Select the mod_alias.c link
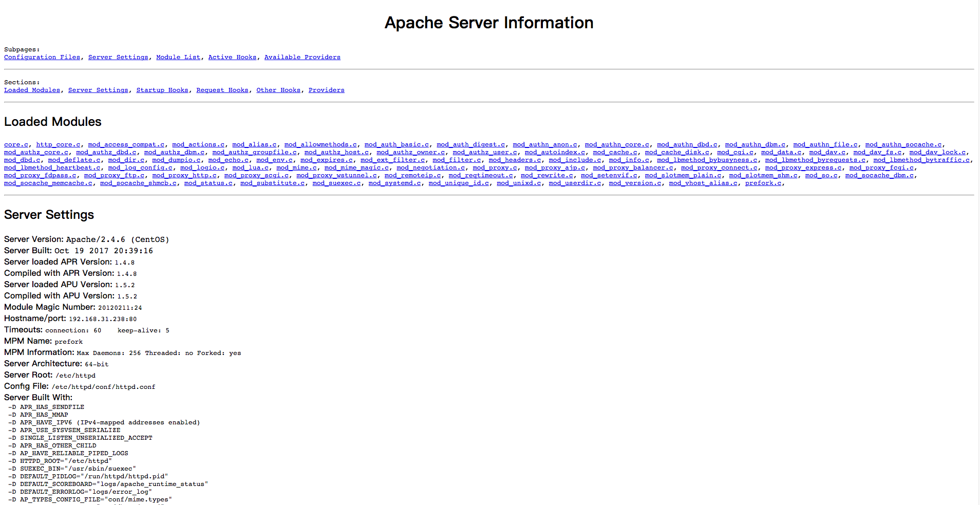Image resolution: width=980 pixels, height=505 pixels. 254,144
